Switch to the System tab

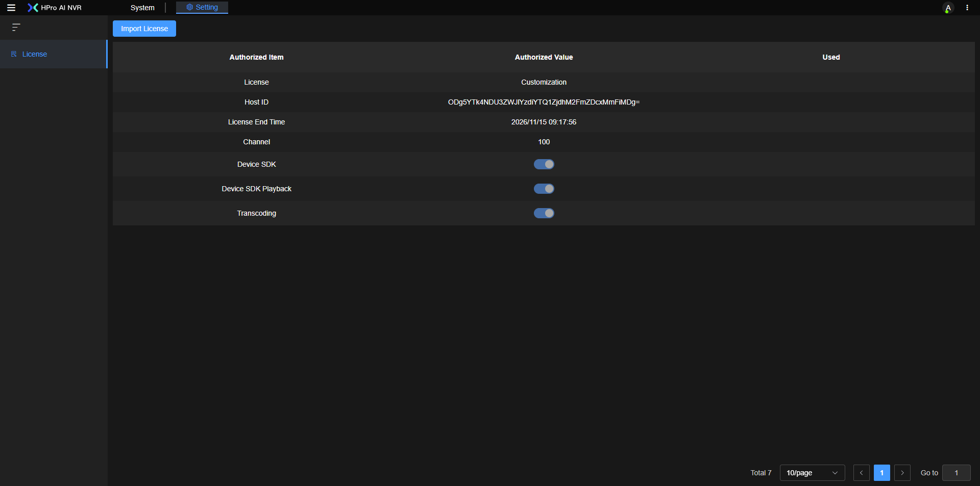[142, 8]
